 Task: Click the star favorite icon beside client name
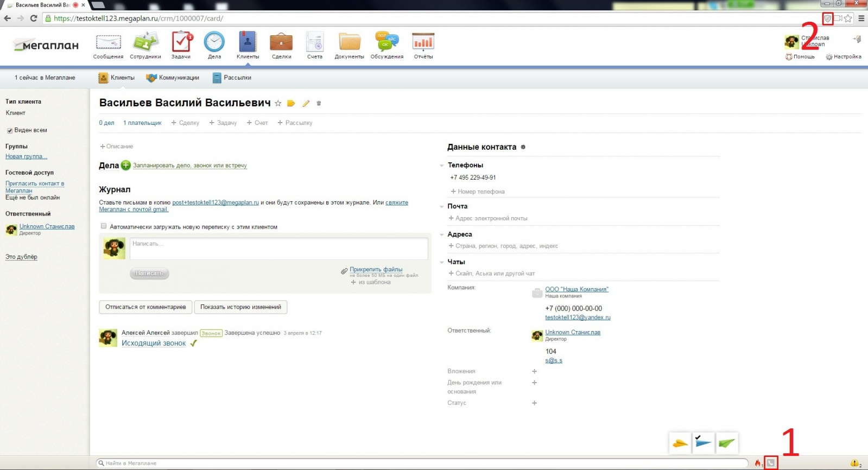coord(278,103)
